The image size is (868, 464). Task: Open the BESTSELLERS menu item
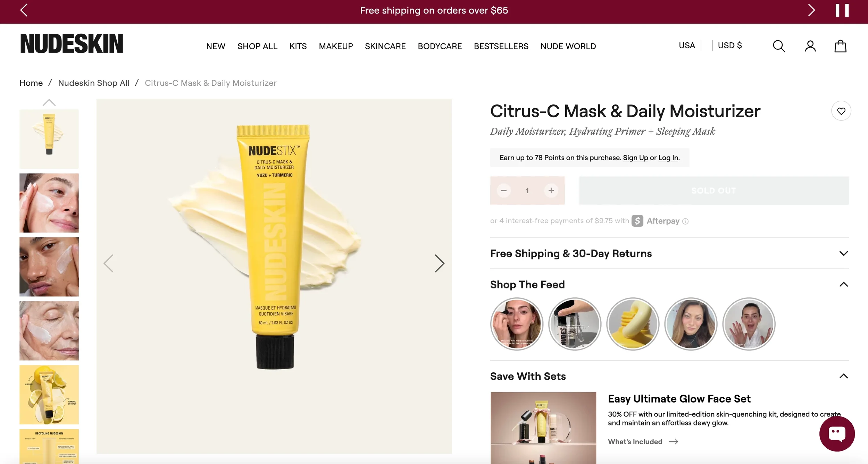pos(501,46)
